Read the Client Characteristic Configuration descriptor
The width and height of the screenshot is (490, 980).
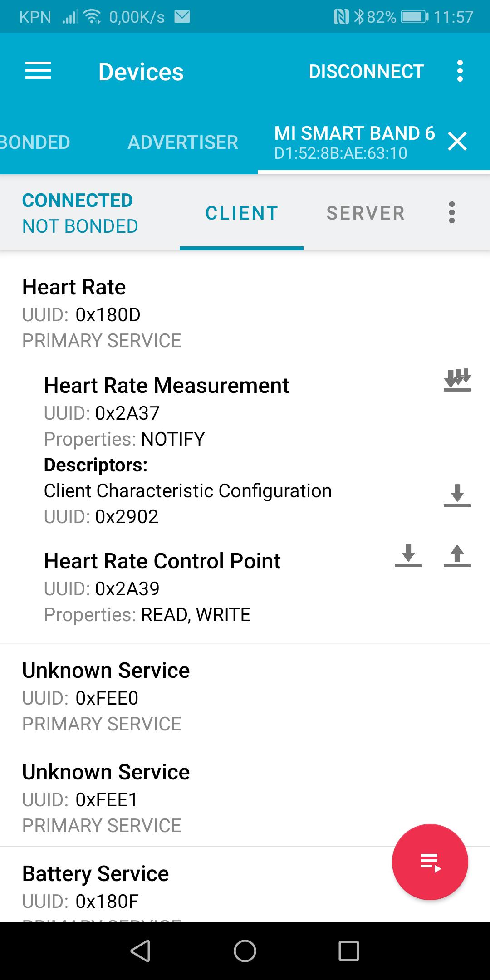pyautogui.click(x=457, y=495)
